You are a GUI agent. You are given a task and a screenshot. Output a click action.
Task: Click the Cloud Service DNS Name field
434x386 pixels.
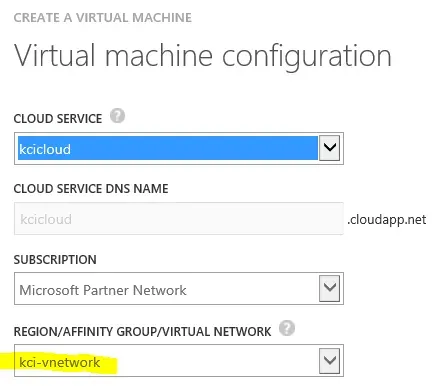179,219
